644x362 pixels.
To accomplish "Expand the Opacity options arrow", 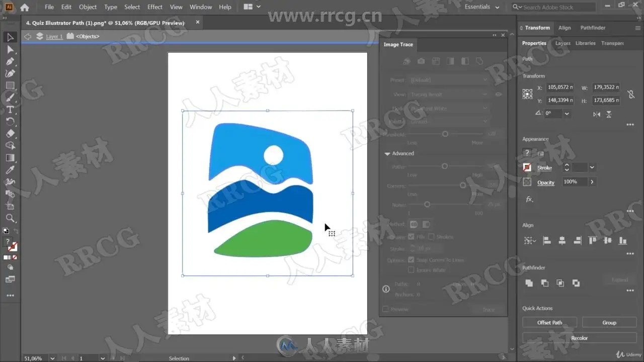I will pos(592,182).
